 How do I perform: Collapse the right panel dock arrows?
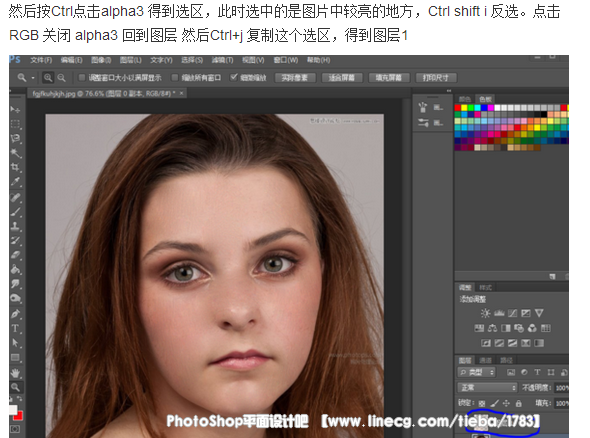[449, 91]
